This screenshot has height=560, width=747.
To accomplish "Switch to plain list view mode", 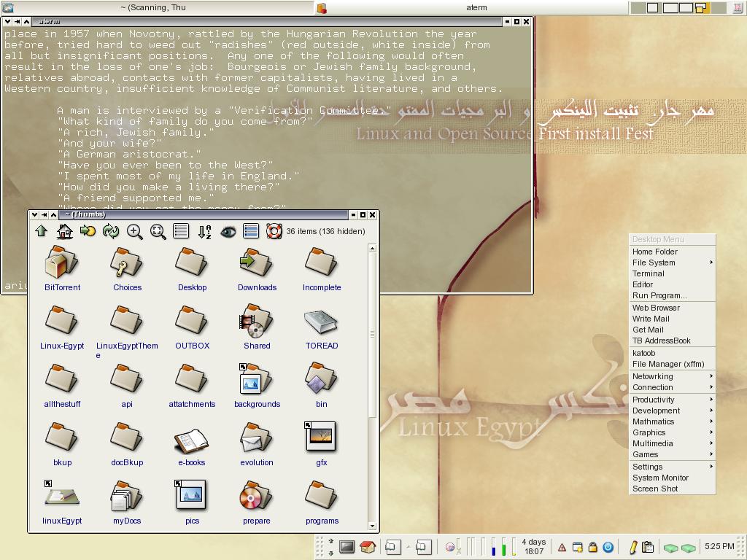I will click(x=182, y=231).
